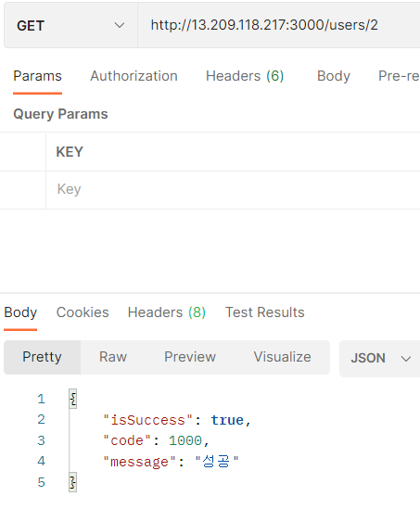Image resolution: width=420 pixels, height=509 pixels.
Task: Open the JSON format dropdown
Action: (x=380, y=359)
